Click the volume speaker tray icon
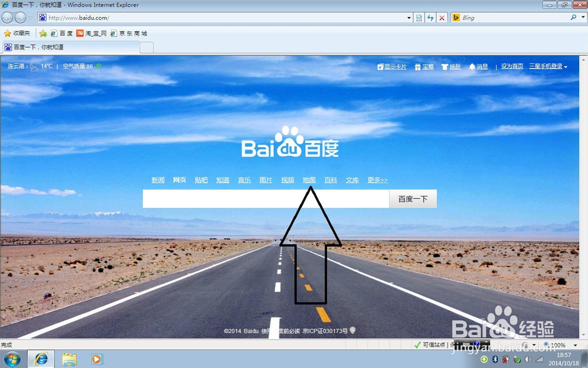Screen dimensions: 588x368 [x=528, y=359]
